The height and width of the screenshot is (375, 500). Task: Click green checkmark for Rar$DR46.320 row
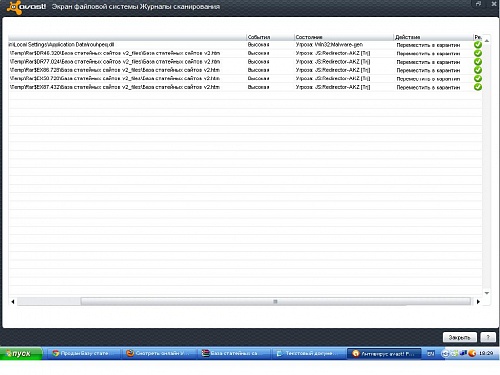pyautogui.click(x=478, y=53)
